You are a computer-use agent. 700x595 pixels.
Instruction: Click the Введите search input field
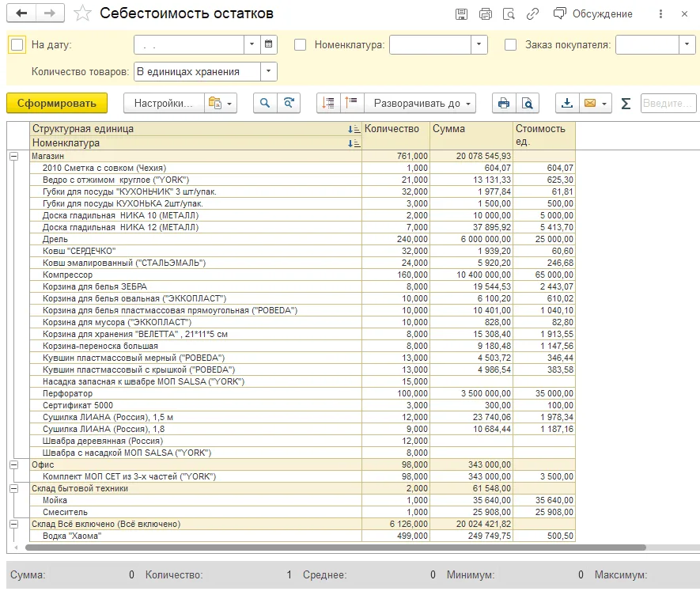[668, 103]
